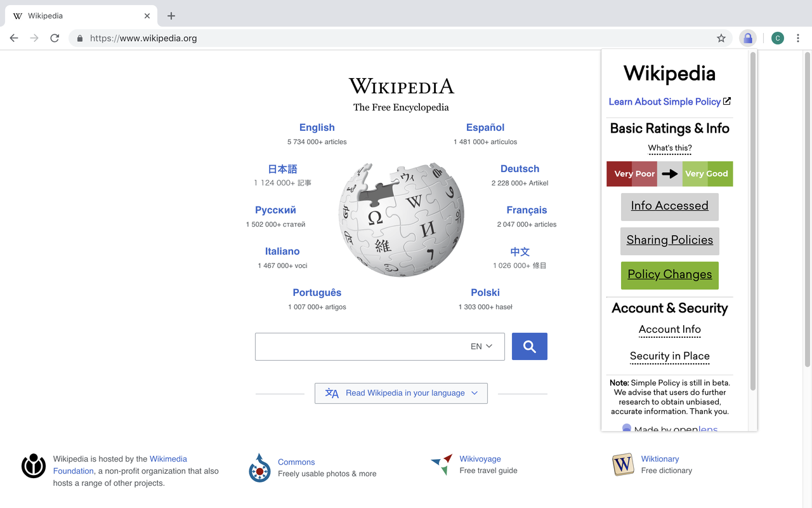812x508 pixels.
Task: Click the translate icon in language button
Action: click(x=332, y=393)
